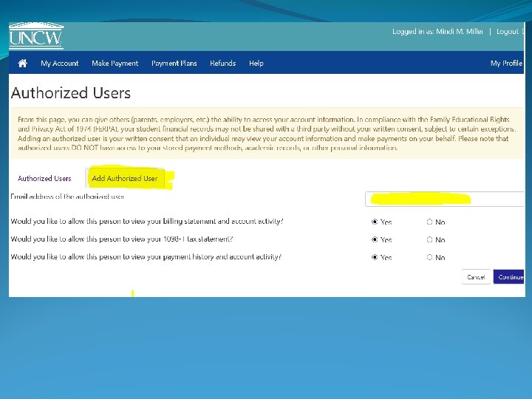
Task: Click the UNCW logo
Action: coord(36,35)
